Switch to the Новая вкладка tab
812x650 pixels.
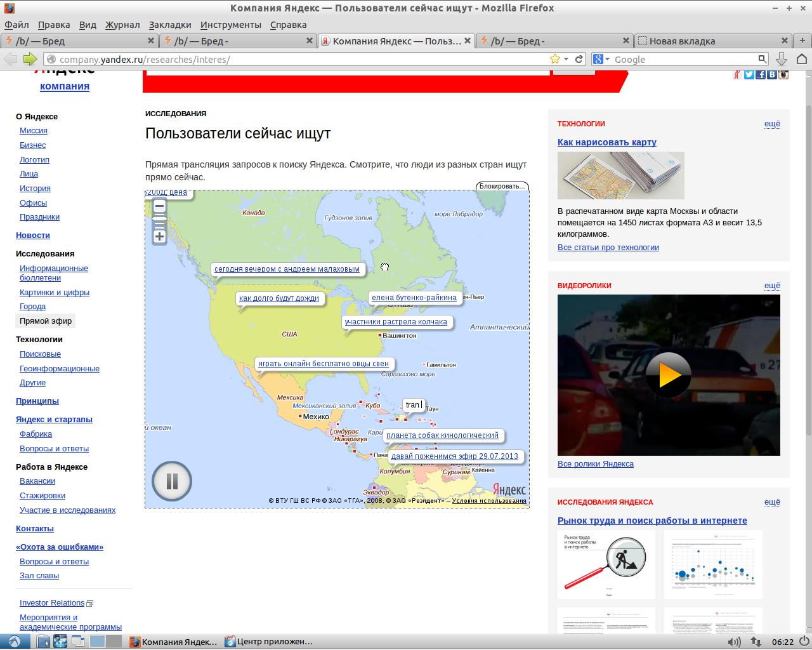(714, 41)
